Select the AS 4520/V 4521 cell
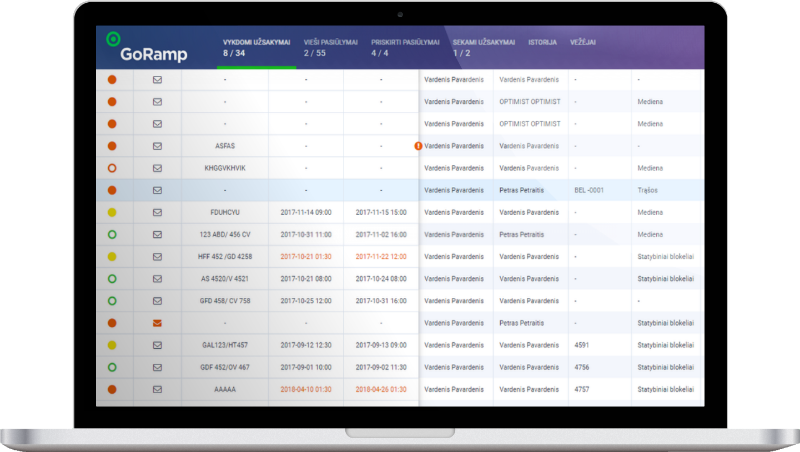 (225, 279)
